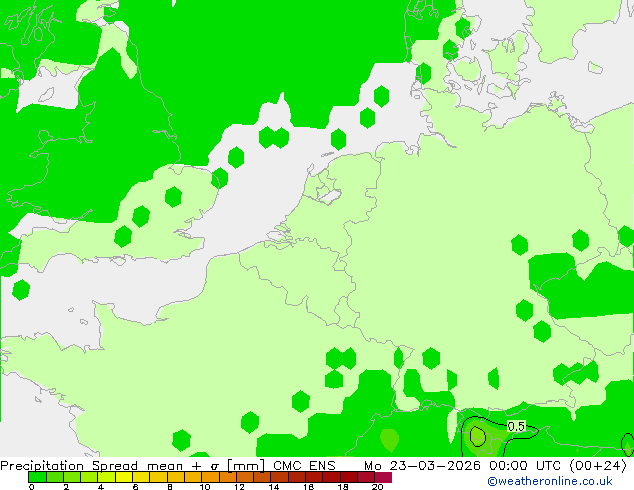The width and height of the screenshot is (634, 490).
Task: Click the date 'Mo 23-03-2026 00:00 UTC'
Action: [463, 466]
